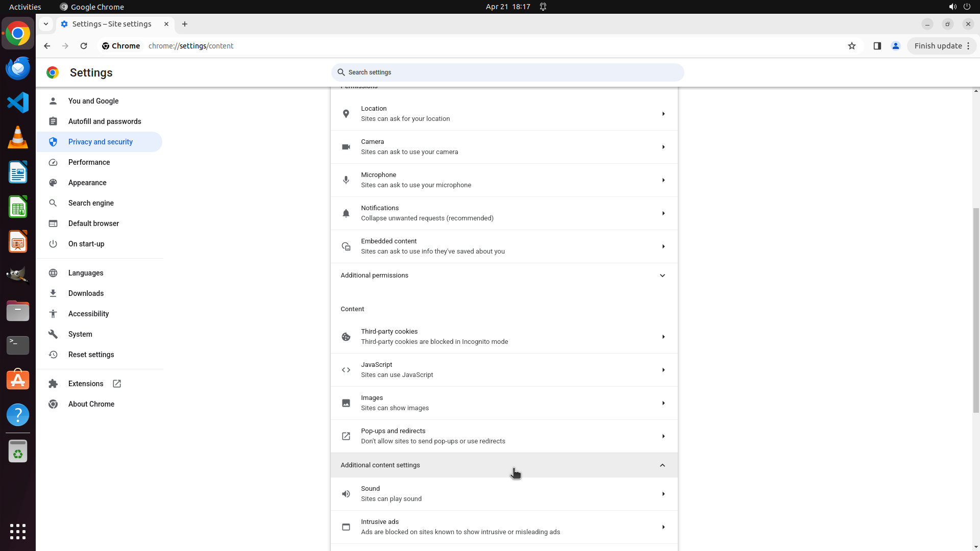Reload the settings page
The height and width of the screenshot is (551, 980).
pyautogui.click(x=84, y=46)
